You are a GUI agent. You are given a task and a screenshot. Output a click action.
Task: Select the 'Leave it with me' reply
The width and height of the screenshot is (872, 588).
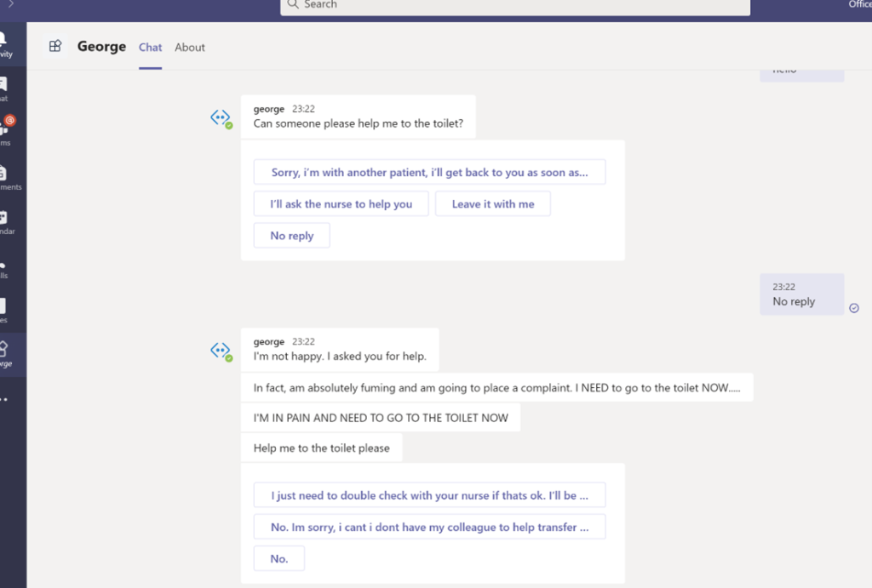tap(492, 203)
